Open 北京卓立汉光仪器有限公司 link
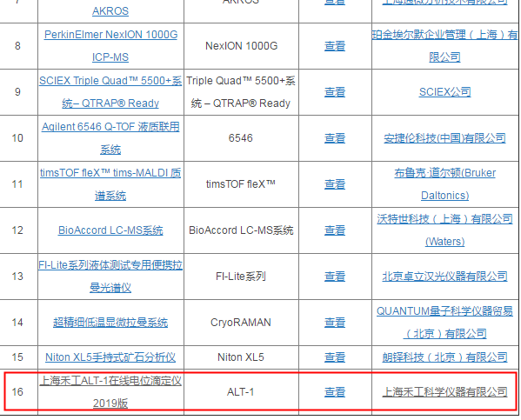This screenshot has width=521, height=420. click(445, 277)
